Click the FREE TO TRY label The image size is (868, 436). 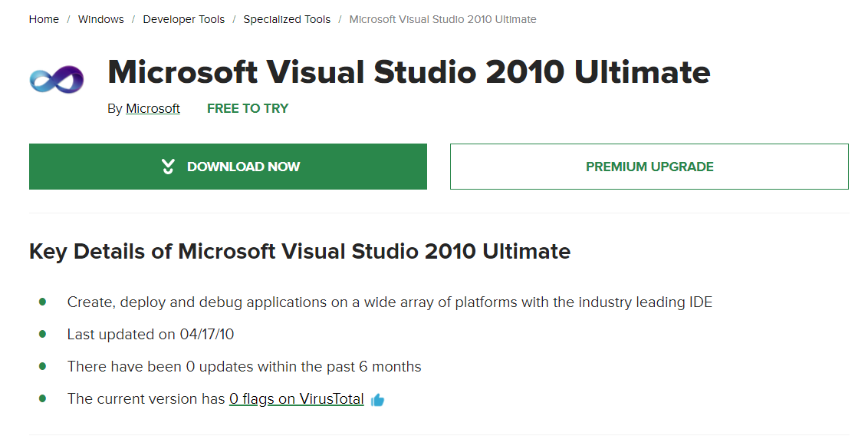point(248,109)
